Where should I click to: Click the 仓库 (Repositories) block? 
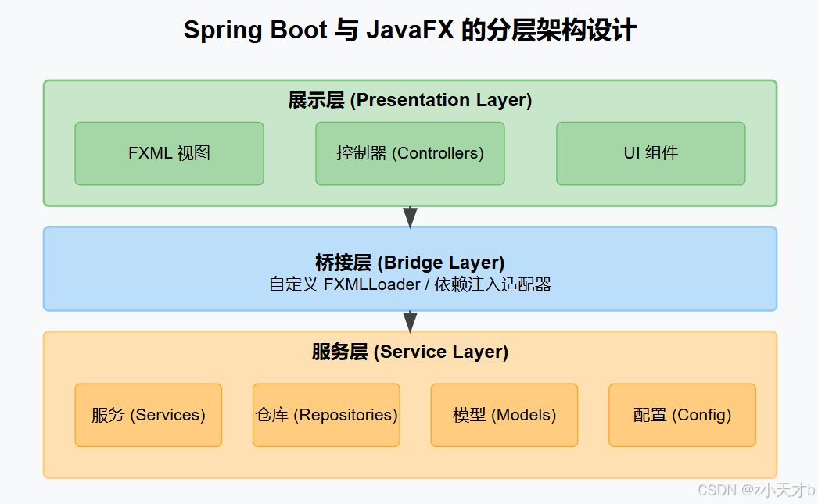point(326,415)
